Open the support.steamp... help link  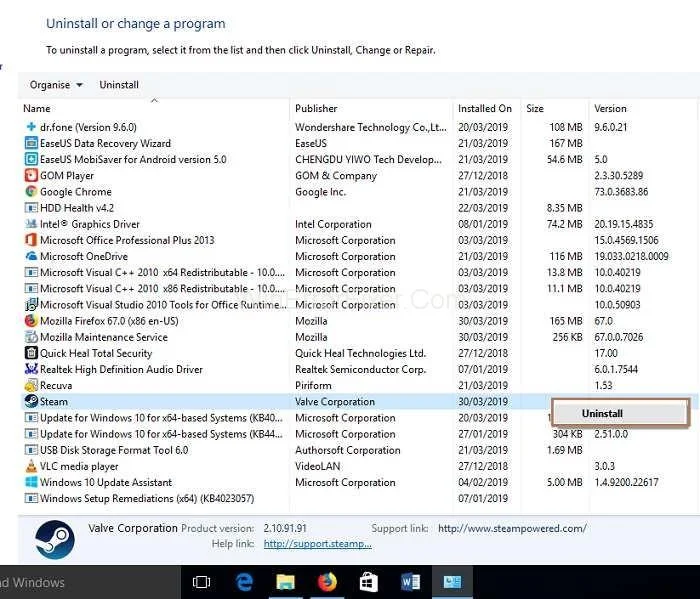(317, 544)
